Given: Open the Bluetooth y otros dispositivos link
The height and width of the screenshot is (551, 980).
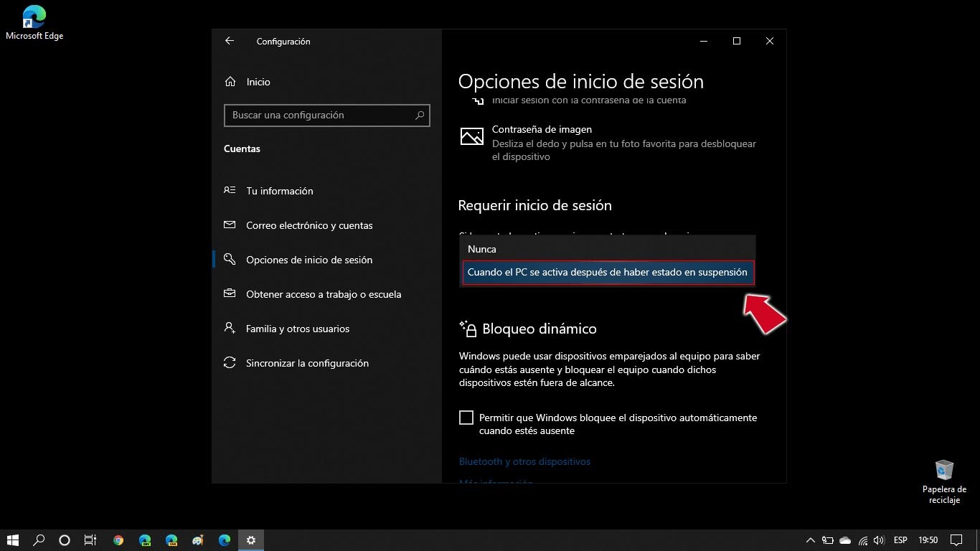Looking at the screenshot, I should tap(524, 461).
